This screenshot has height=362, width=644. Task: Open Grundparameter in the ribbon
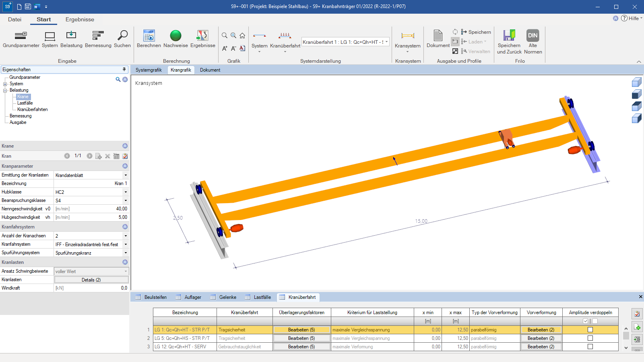click(x=21, y=39)
